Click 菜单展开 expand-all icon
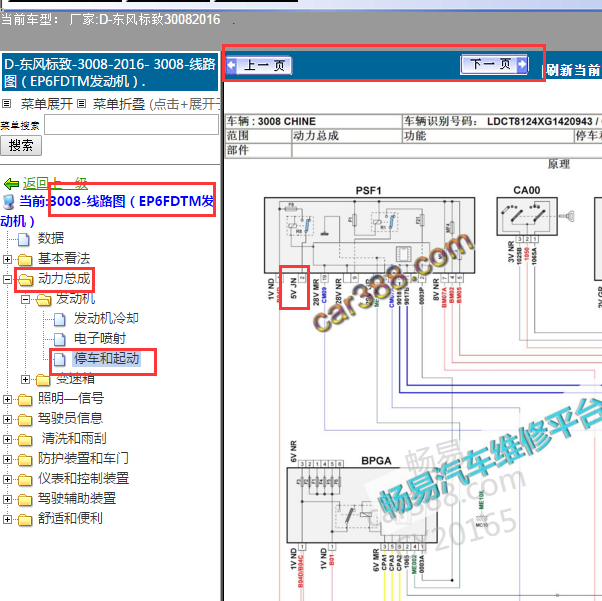This screenshot has width=602, height=601. click(x=7, y=104)
